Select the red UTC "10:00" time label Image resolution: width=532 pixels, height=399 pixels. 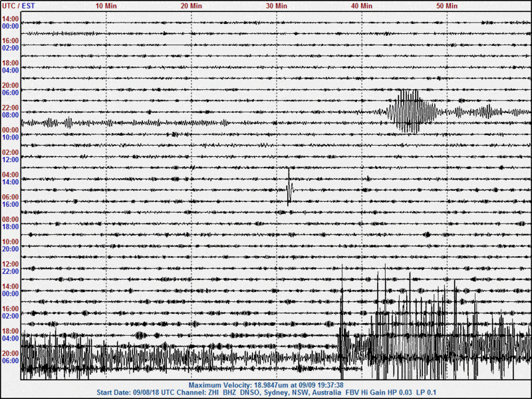tap(11, 241)
